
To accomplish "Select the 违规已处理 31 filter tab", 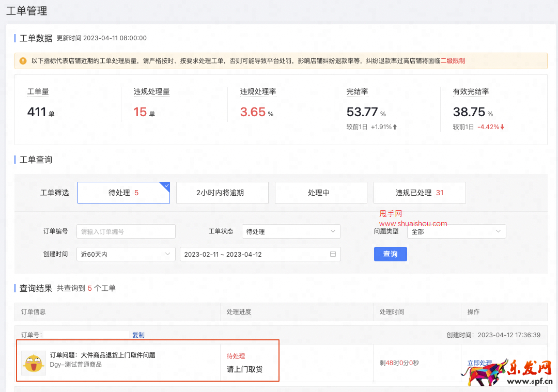I will tap(420, 193).
